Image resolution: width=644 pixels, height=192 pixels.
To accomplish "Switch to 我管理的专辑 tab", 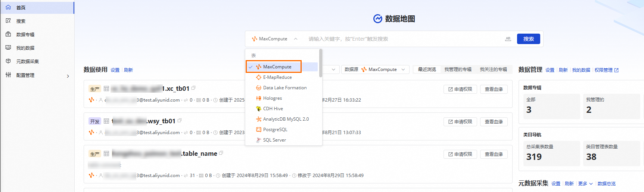I will pyautogui.click(x=458, y=69).
